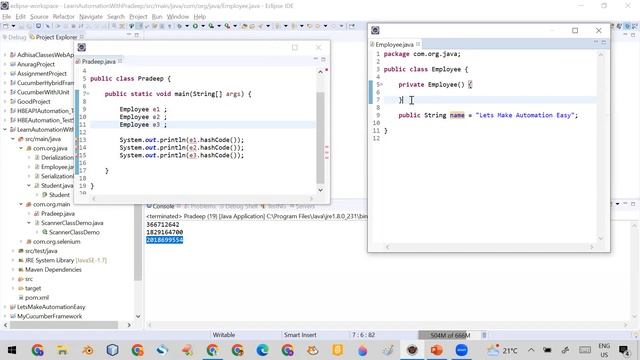This screenshot has width=640, height=360.
Task: Click highlighted console output 2018699554
Action: [x=164, y=240]
